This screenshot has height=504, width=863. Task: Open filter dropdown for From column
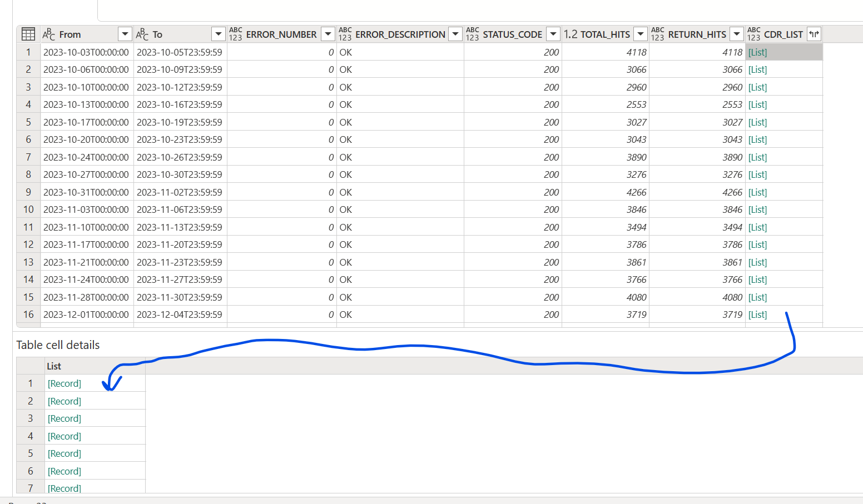[125, 34]
